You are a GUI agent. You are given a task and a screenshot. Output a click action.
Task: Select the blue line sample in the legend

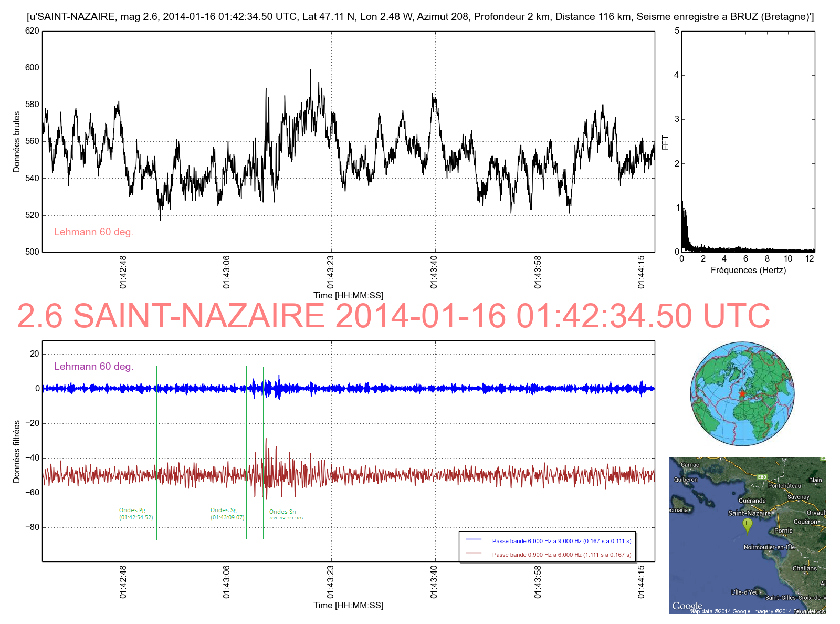(x=474, y=540)
